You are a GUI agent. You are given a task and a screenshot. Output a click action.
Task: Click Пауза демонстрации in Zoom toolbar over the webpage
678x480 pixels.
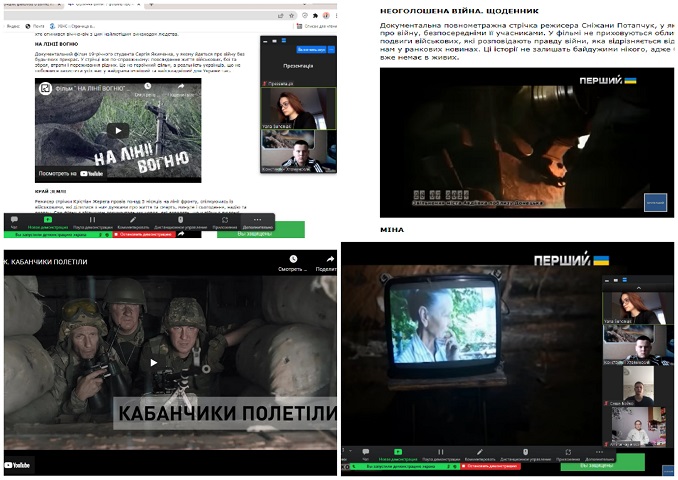pos(93,222)
